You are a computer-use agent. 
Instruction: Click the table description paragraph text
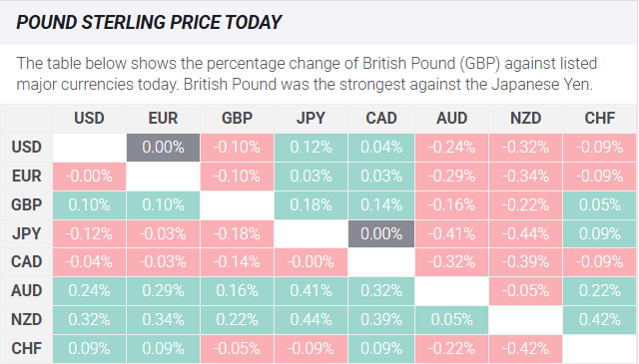[307, 74]
